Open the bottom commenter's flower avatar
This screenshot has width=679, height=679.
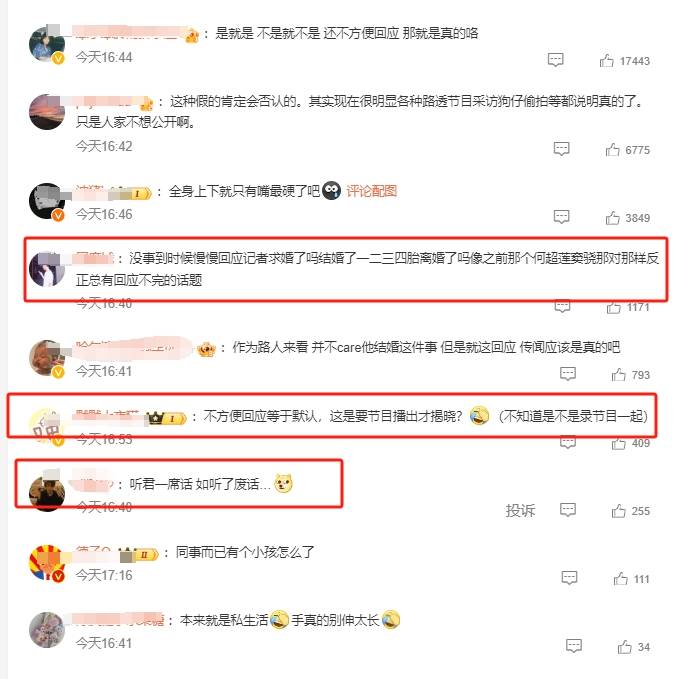[x=47, y=630]
